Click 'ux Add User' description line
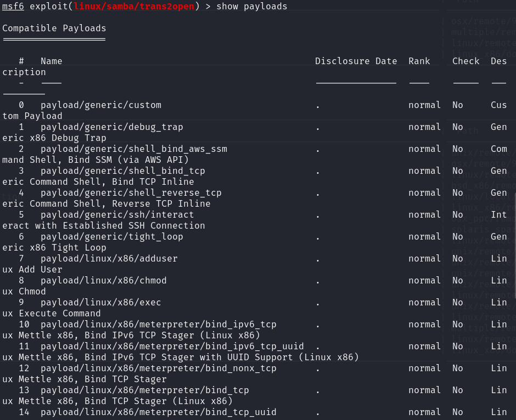This screenshot has height=420, width=516. 32,269
